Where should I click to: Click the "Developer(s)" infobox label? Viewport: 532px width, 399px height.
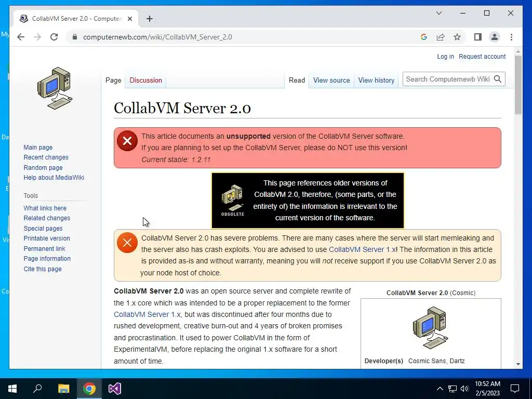click(x=384, y=361)
